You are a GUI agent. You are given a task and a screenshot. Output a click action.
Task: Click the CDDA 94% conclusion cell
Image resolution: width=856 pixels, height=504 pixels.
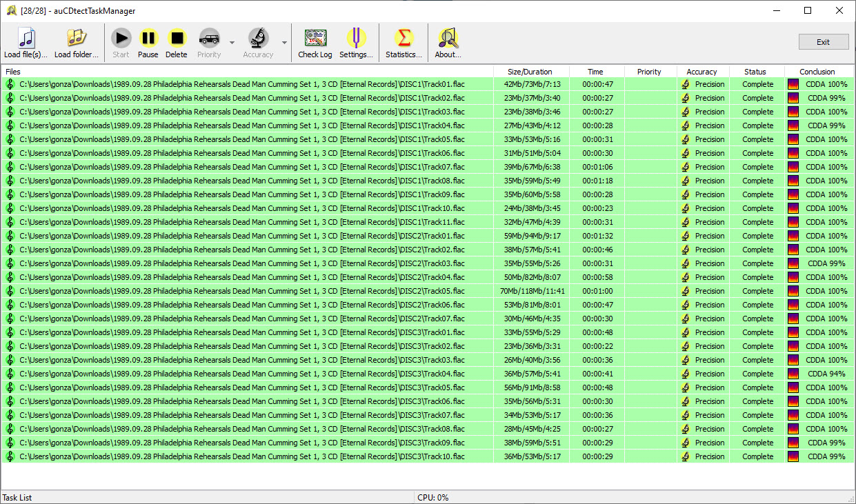826,374
